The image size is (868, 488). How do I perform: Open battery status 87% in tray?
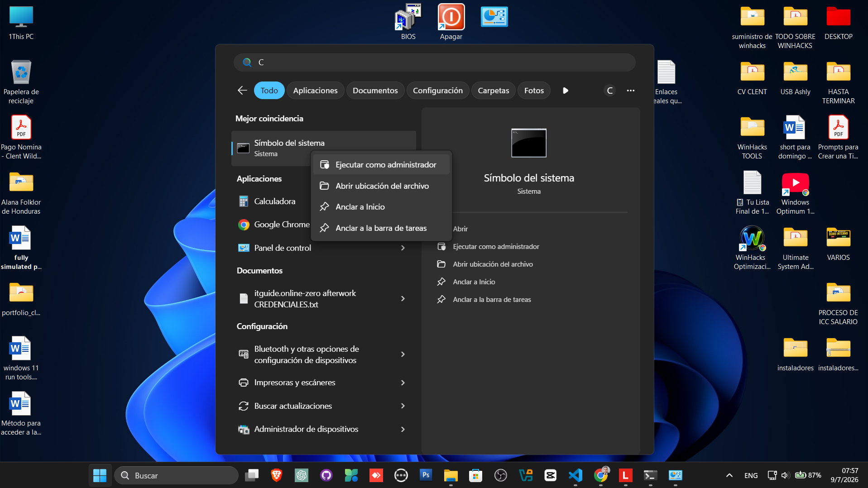(x=808, y=475)
